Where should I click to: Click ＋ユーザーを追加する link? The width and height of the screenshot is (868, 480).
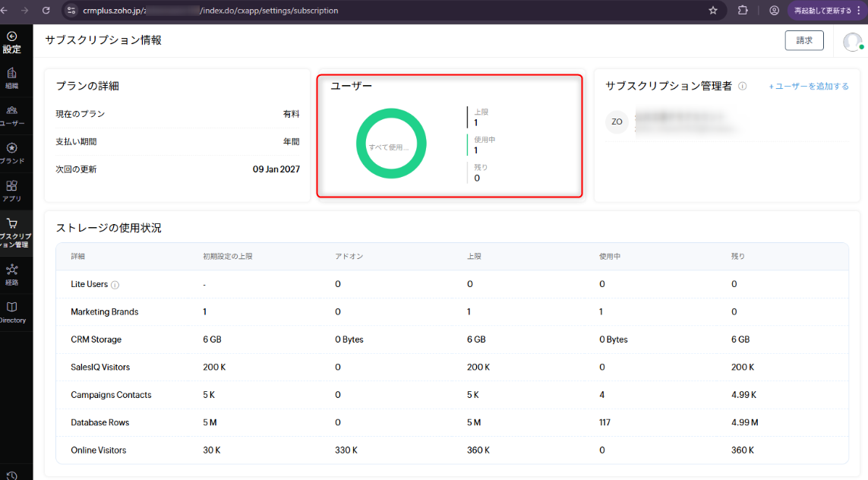pos(809,87)
